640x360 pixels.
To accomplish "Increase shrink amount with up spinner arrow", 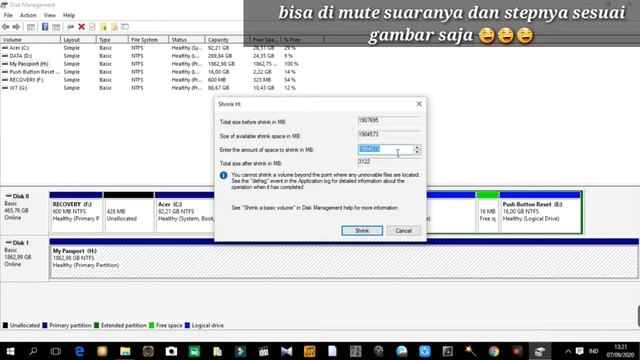I will (417, 147).
